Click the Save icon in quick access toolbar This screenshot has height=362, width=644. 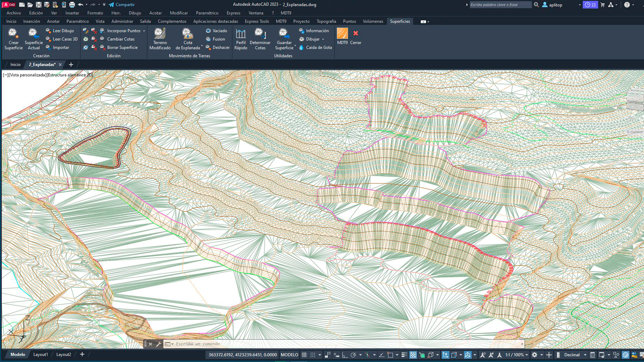pyautogui.click(x=39, y=5)
